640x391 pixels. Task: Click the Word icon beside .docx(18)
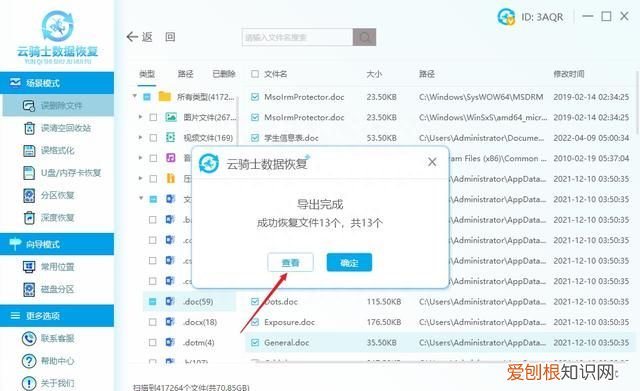[x=170, y=322]
